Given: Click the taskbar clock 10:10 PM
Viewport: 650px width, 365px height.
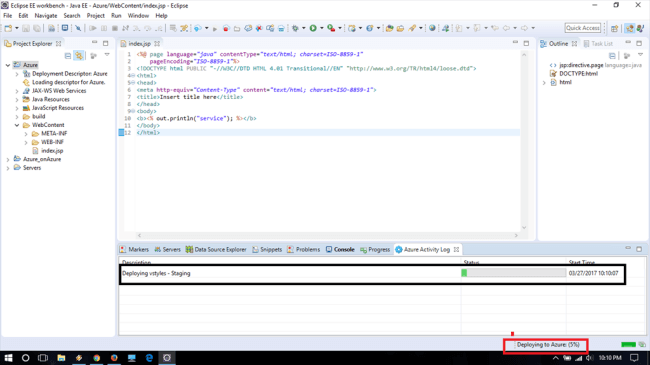Looking at the screenshot, I should pyautogui.click(x=610, y=358).
